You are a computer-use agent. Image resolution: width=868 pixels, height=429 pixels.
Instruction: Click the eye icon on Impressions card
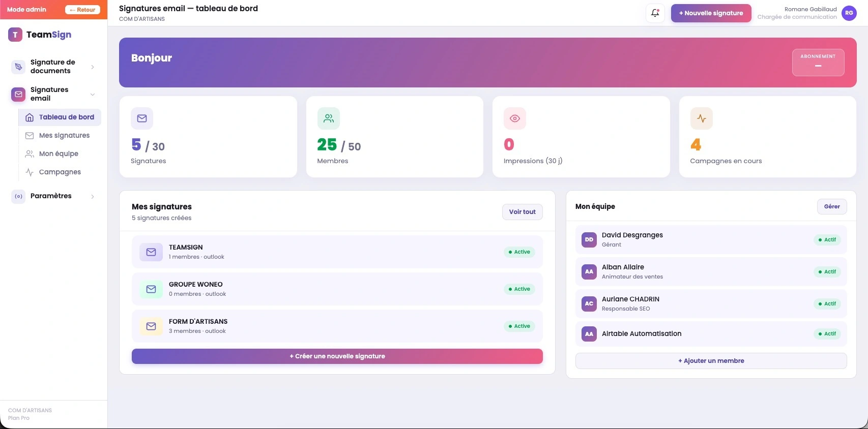pyautogui.click(x=515, y=118)
